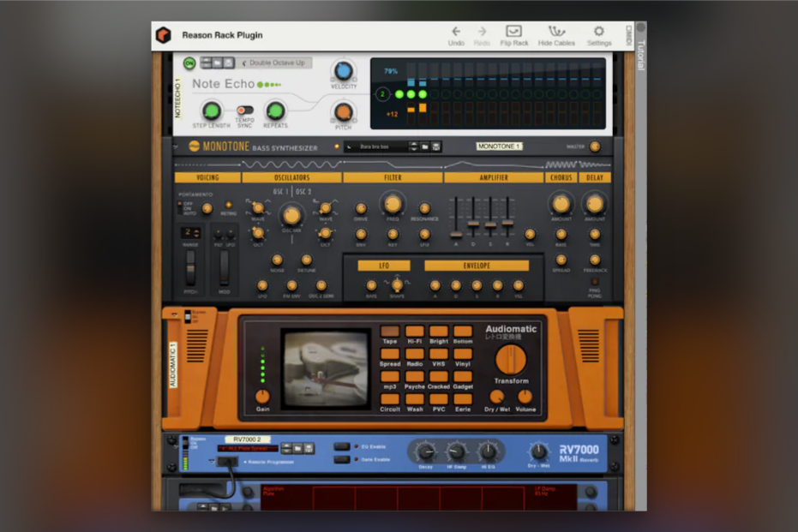
Task: Toggle the Note Echo Tempo Sync switch
Action: (x=245, y=111)
